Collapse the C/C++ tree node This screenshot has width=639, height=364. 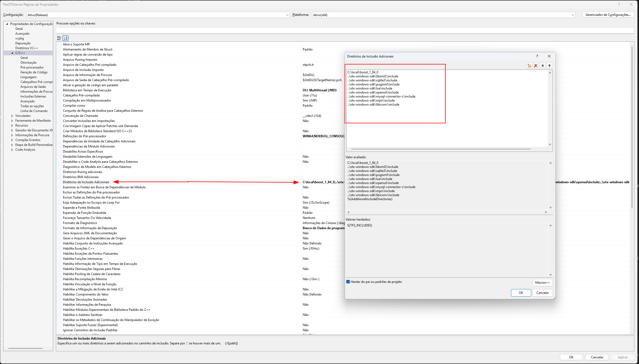12,53
